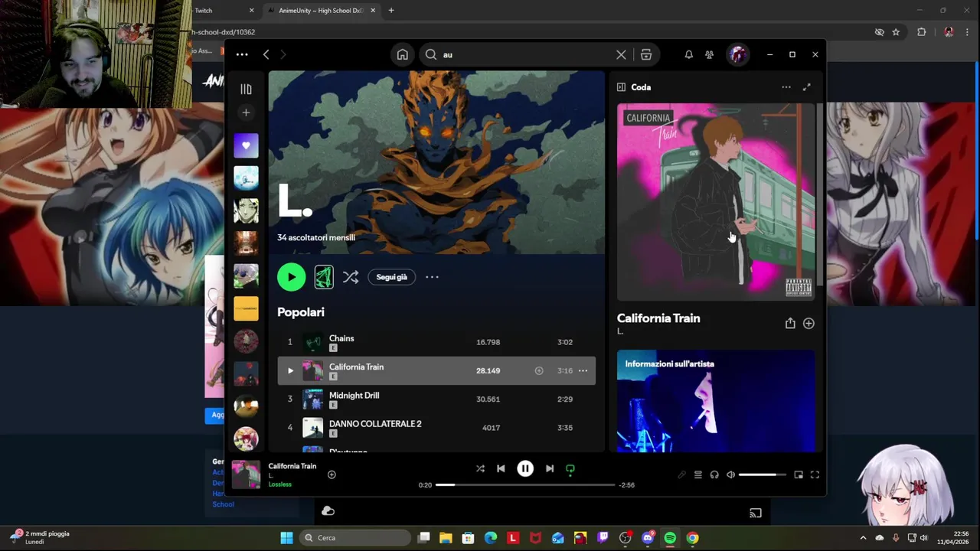Toggle shuffle in player bar
The width and height of the screenshot is (980, 551).
coord(480,468)
